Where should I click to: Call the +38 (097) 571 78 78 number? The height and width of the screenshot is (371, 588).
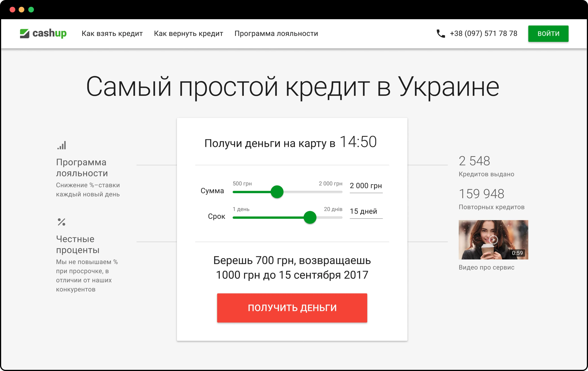pos(483,34)
